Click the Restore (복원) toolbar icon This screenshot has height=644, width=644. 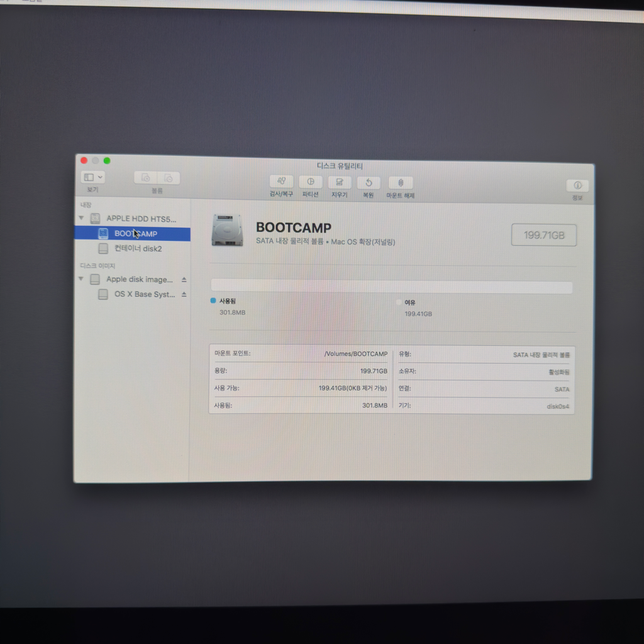(x=369, y=183)
